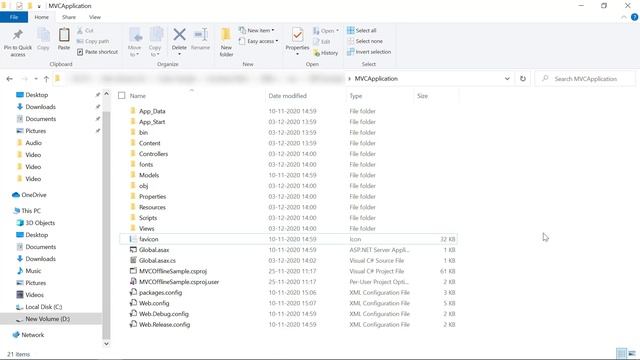Select the favicon file row
640x360 pixels.
pos(288,239)
